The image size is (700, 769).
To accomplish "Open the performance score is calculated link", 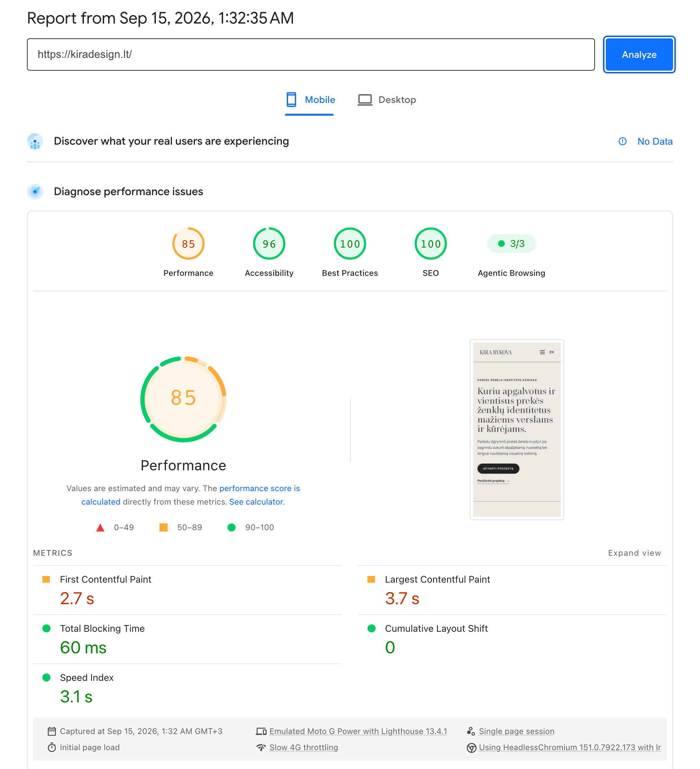I will pyautogui.click(x=190, y=495).
